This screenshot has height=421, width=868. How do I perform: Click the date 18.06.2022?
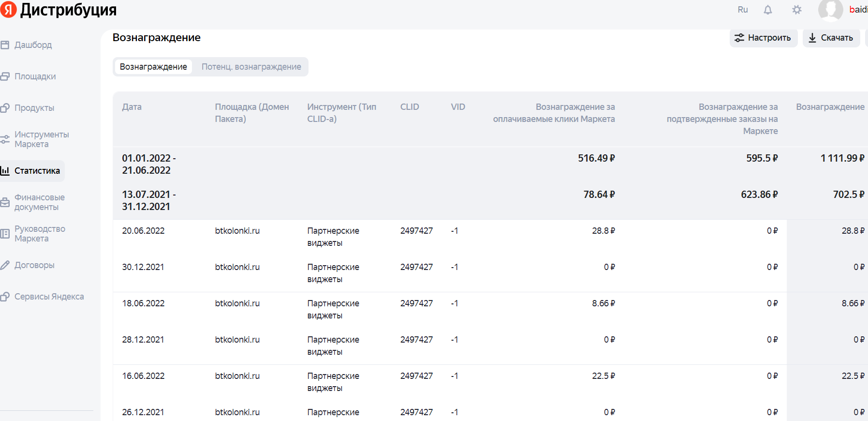[x=143, y=303]
